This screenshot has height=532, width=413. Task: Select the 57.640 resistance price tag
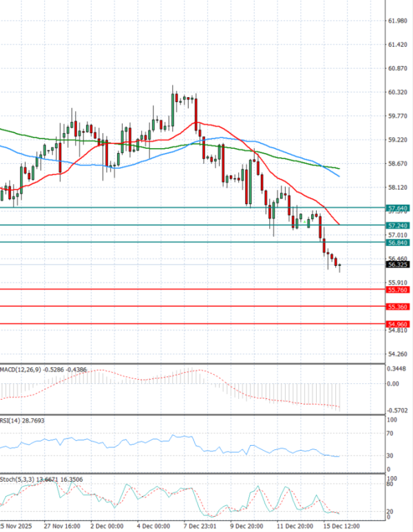click(398, 207)
